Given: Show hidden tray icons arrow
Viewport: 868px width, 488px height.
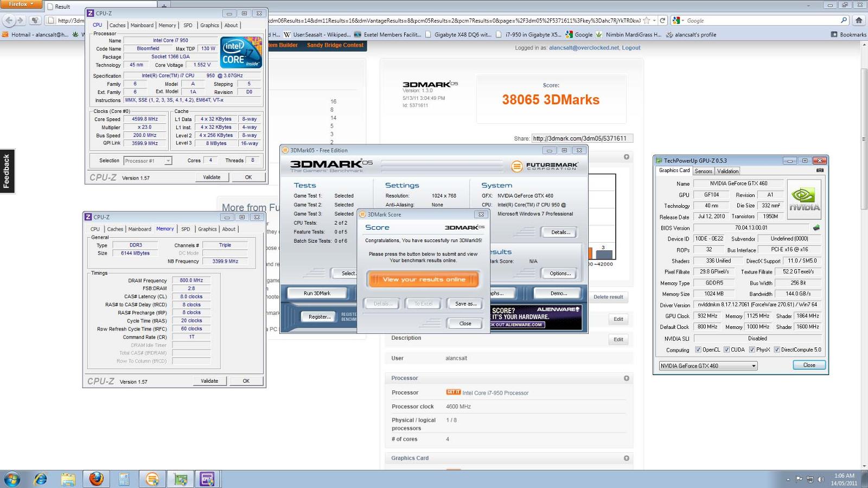Looking at the screenshot, I should pyautogui.click(x=788, y=479).
